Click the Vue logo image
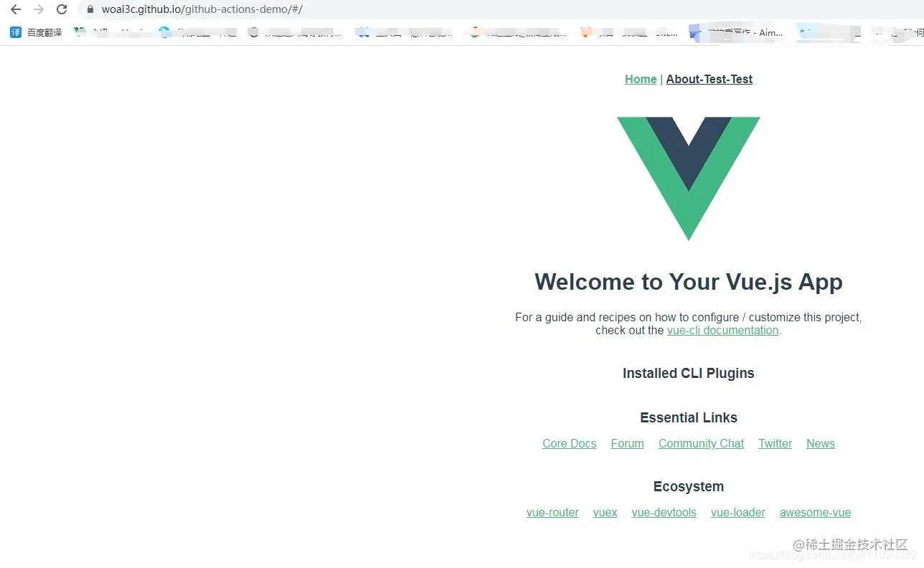Image resolution: width=924 pixels, height=568 pixels. (689, 179)
